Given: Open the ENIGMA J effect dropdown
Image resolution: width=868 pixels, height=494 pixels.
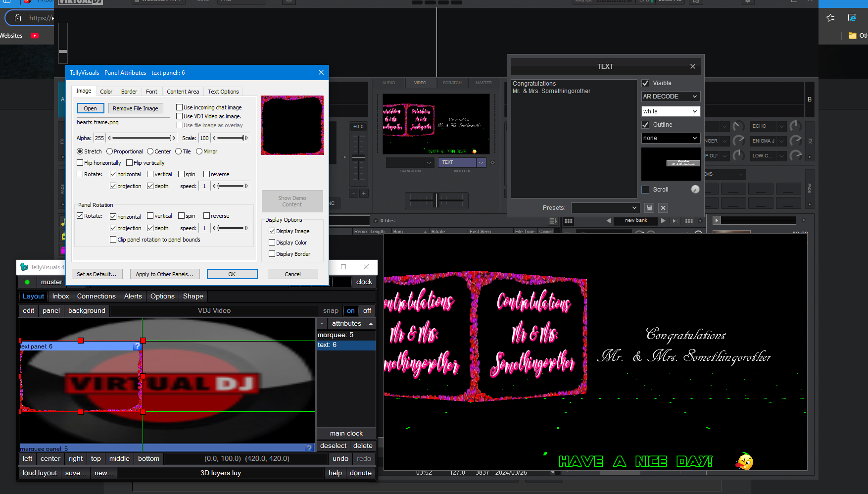Looking at the screenshot, I should [781, 141].
